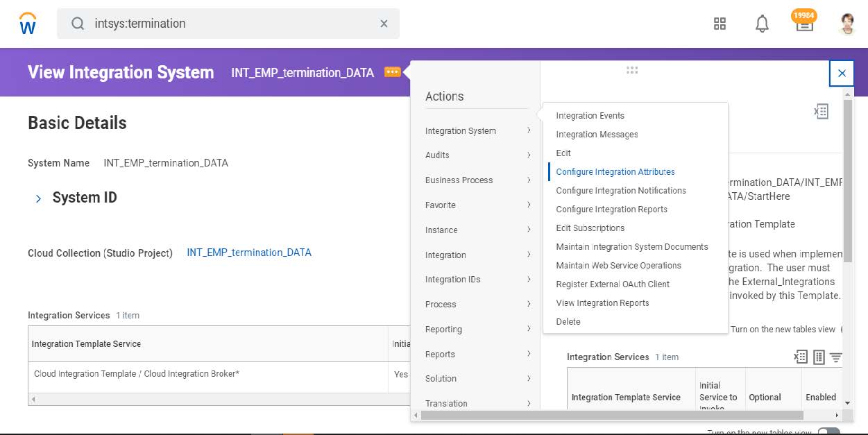The width and height of the screenshot is (868, 435).
Task: Choose Edit in the submenu
Action: point(563,153)
